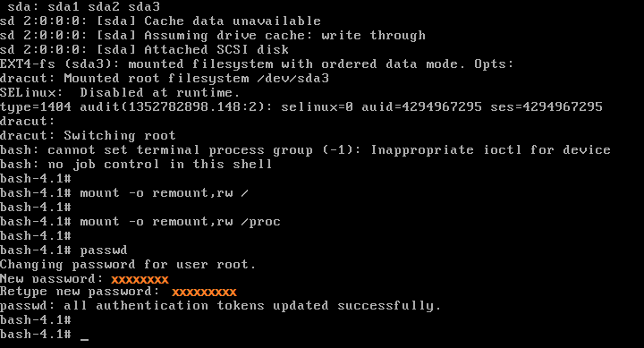Click the blinking cursor at the last prompt
Viewport: 644px width, 348px height.
click(x=85, y=339)
